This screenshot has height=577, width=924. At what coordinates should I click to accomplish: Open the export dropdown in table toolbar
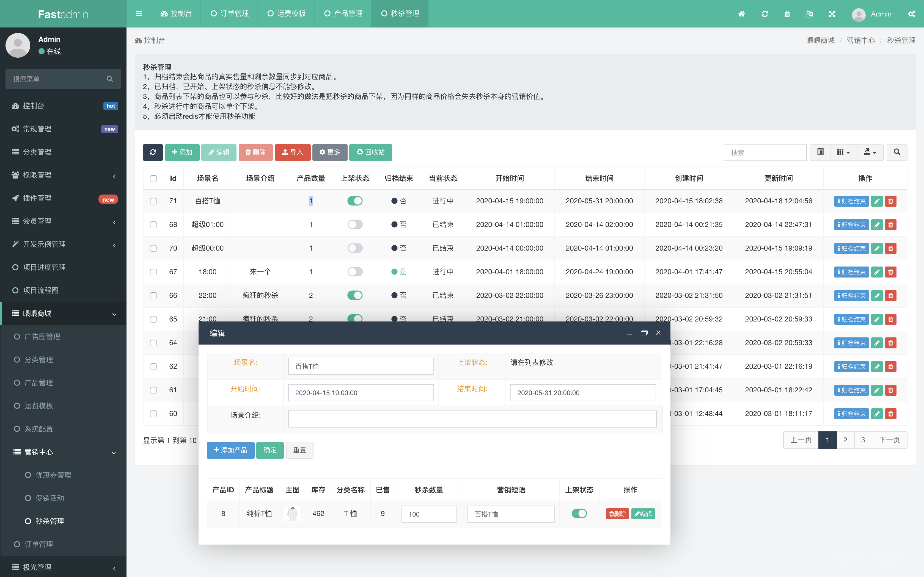(x=870, y=152)
